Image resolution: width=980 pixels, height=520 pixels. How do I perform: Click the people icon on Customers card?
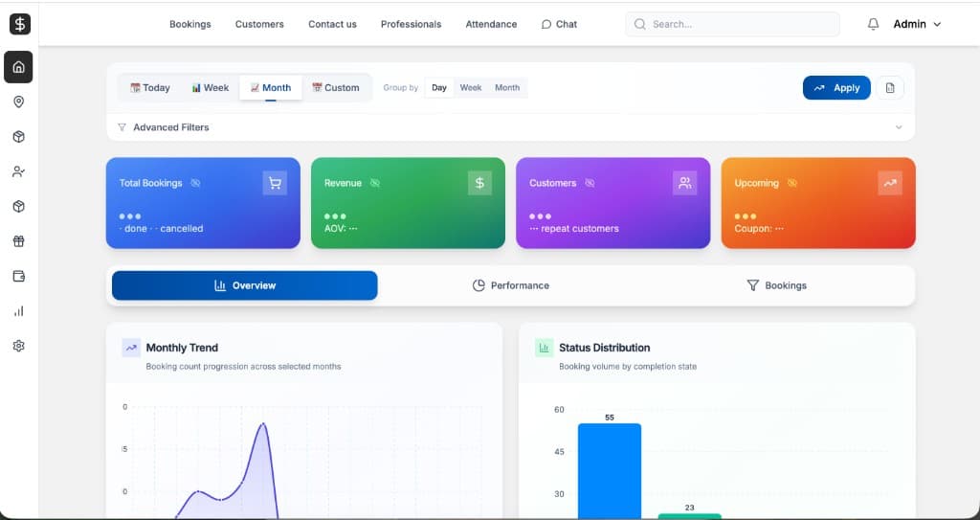pyautogui.click(x=685, y=183)
